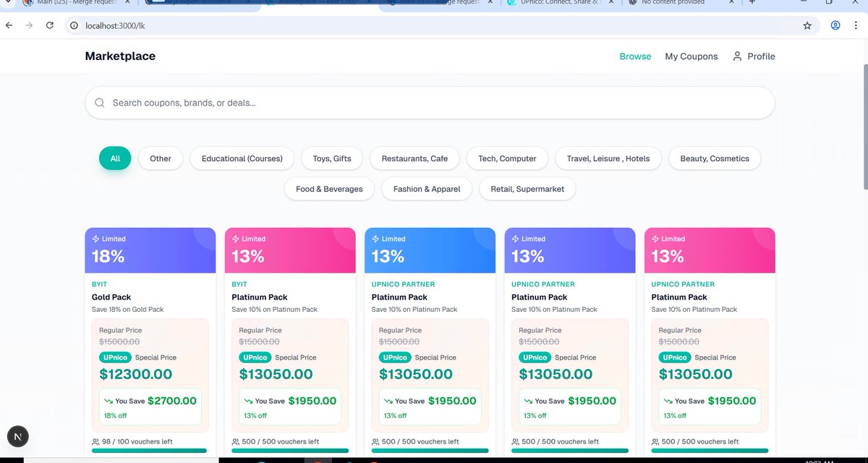This screenshot has height=463, width=868.
Task: Click 'Save 18% on Gold Pack' description
Action: pyautogui.click(x=127, y=310)
